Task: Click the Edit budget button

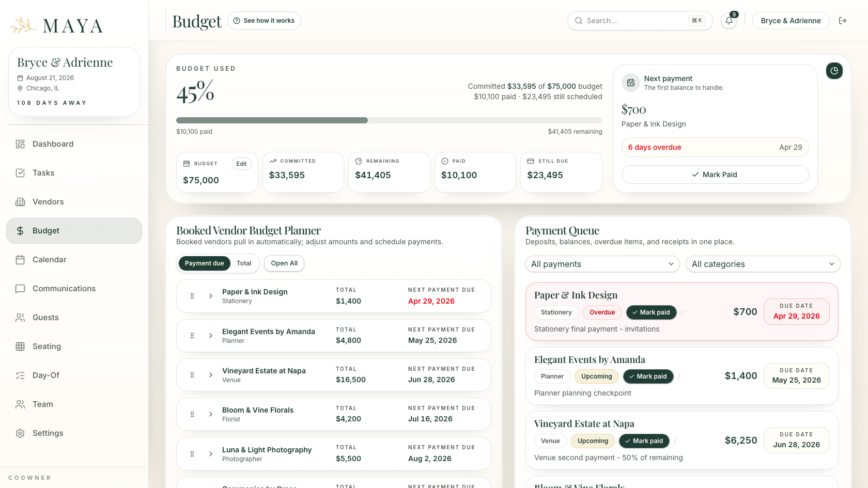Action: 241,164
